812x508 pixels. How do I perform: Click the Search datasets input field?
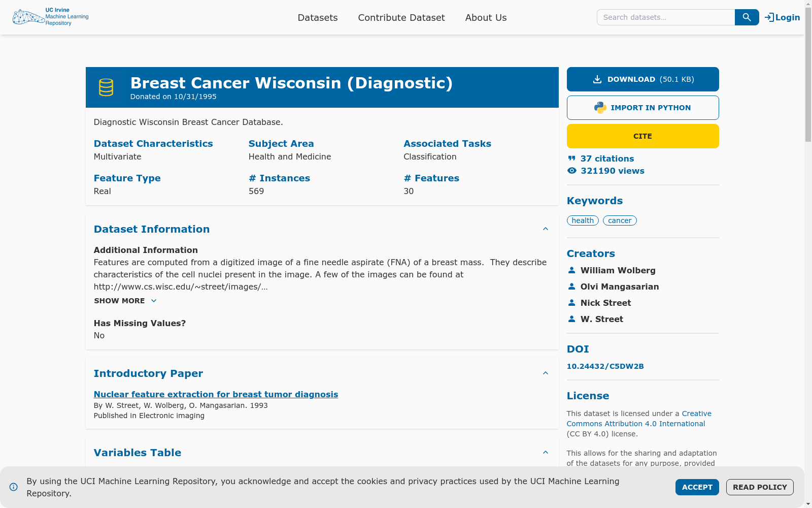point(665,17)
